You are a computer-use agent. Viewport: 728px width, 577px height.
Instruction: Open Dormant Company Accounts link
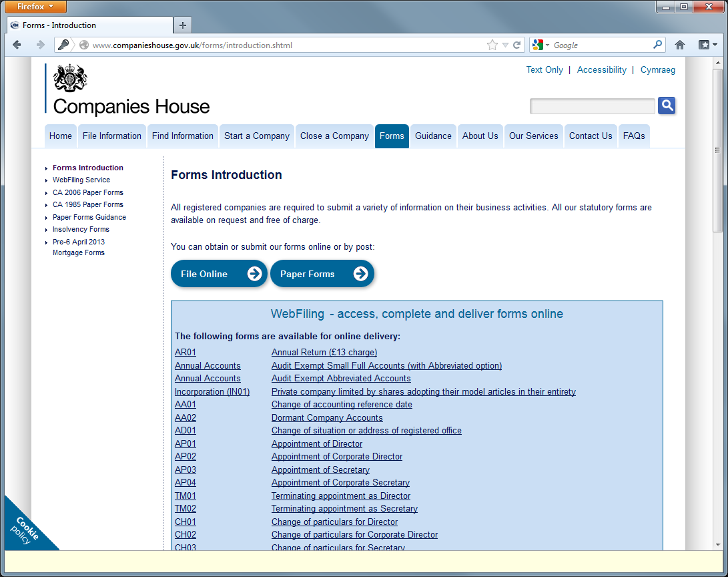[327, 417]
